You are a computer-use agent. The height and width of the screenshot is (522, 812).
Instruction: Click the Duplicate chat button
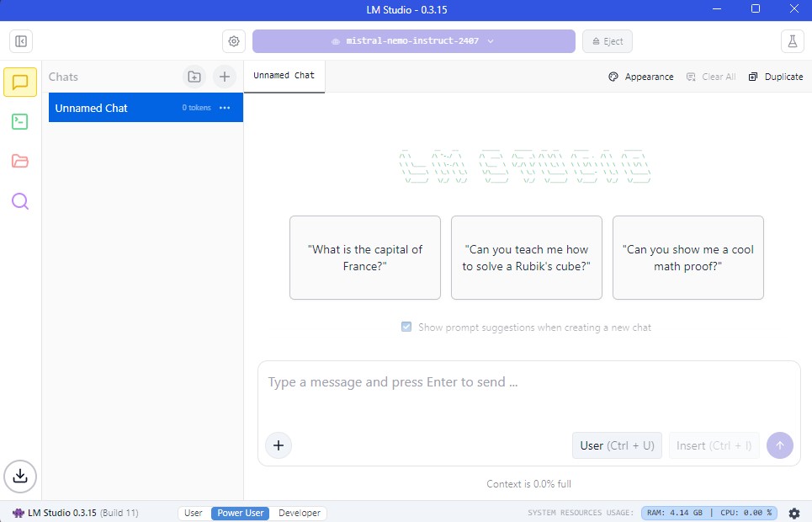776,77
